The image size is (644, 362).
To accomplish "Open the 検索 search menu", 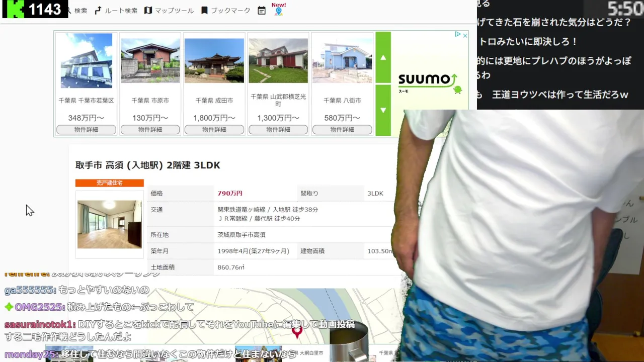I will [x=80, y=11].
